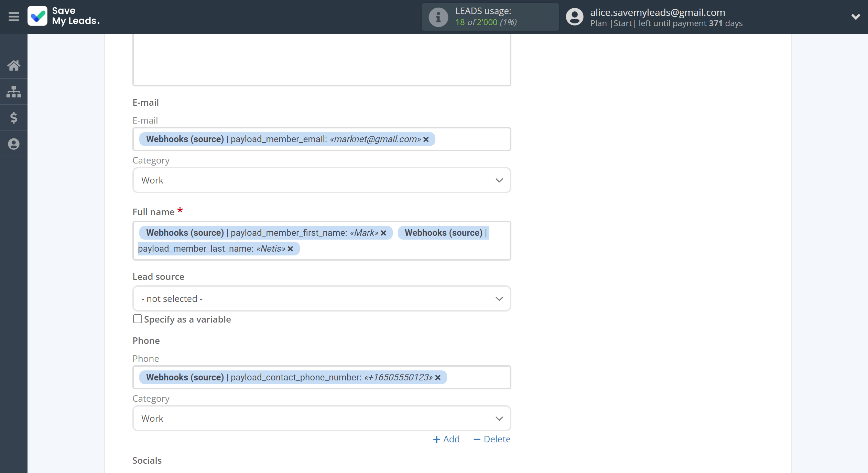Open the billing dollar icon
868x473 pixels.
point(14,118)
